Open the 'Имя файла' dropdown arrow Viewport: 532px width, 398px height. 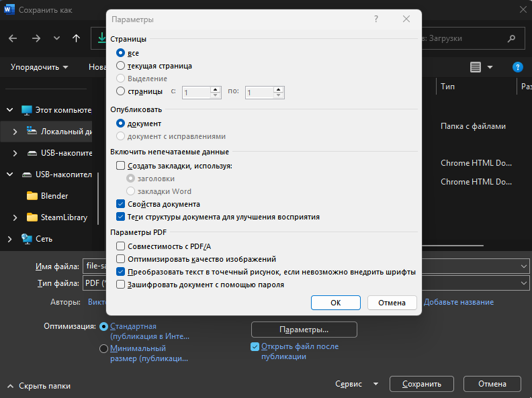[524, 266]
